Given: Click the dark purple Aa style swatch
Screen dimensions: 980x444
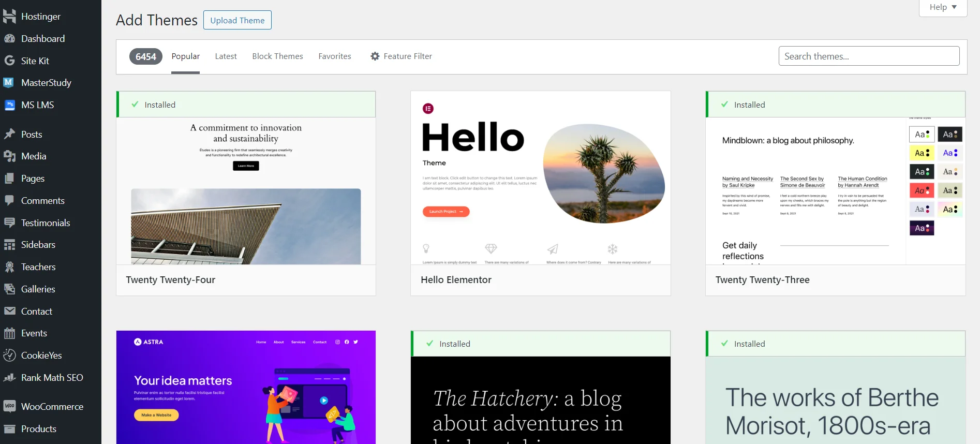Looking at the screenshot, I should click(922, 228).
